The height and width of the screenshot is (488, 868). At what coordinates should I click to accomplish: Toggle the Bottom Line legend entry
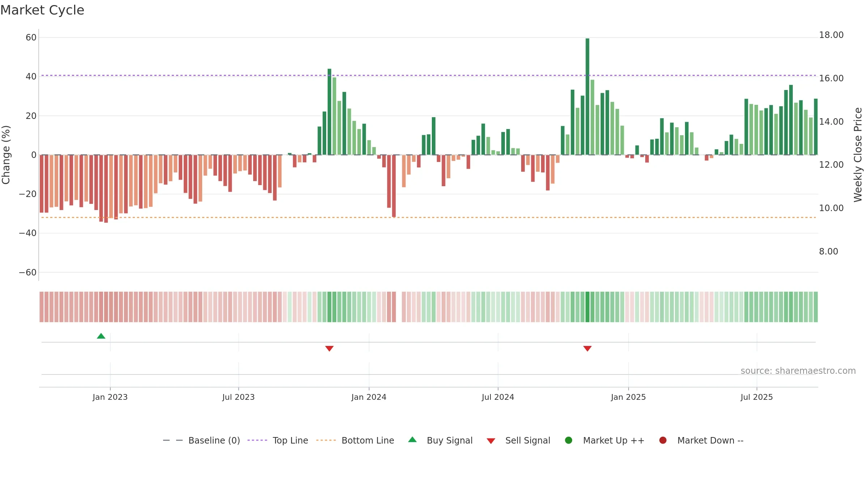355,440
